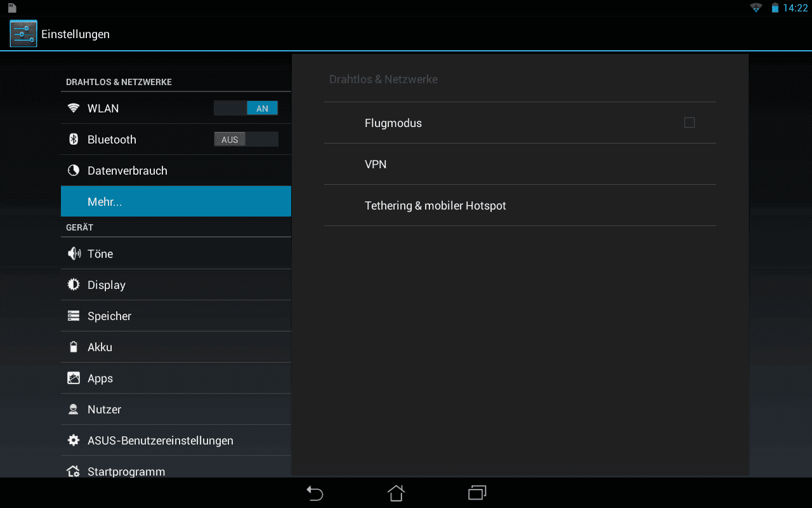Screen dimensions: 812x508
Task: Tap the Speicher storage icon
Action: coord(74,316)
